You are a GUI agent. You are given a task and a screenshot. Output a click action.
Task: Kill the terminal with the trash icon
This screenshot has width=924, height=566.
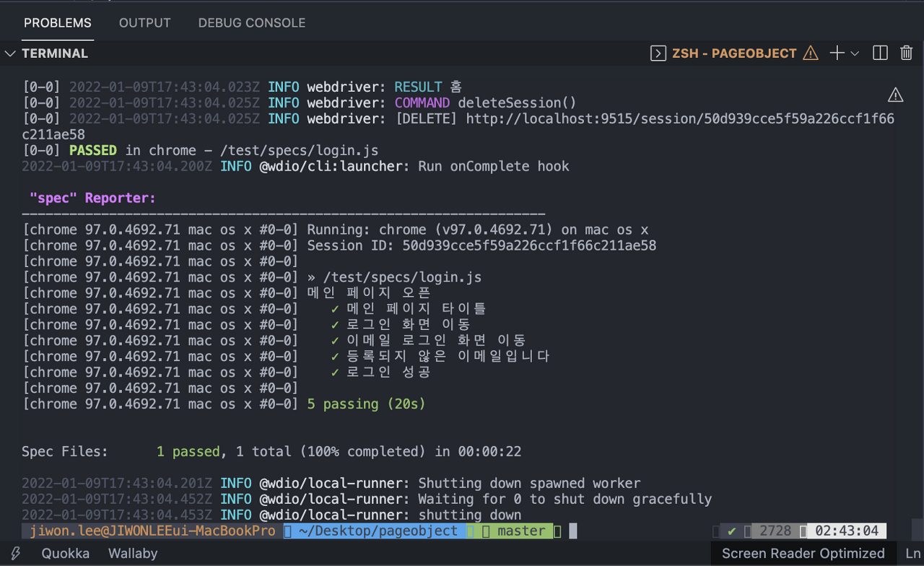[907, 53]
